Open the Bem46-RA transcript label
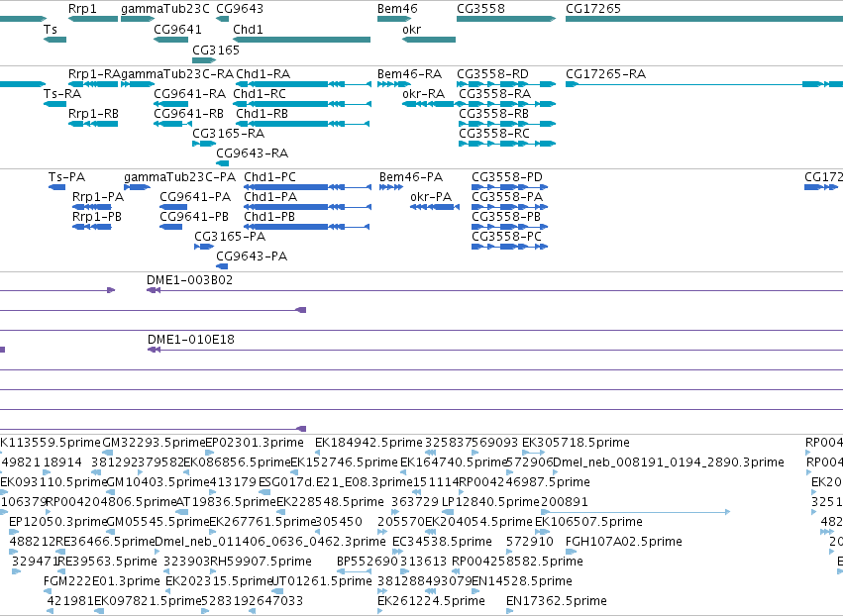Screen dimensions: 843x616 [409, 73]
